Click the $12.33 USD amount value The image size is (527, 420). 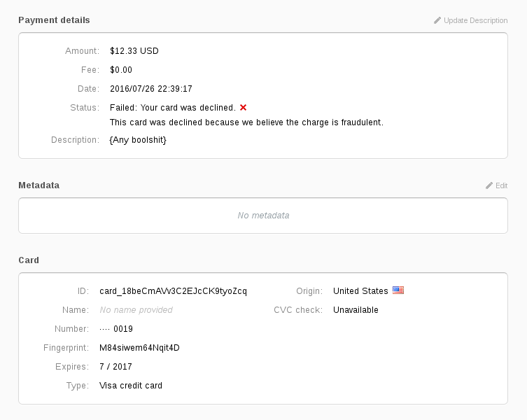(134, 51)
